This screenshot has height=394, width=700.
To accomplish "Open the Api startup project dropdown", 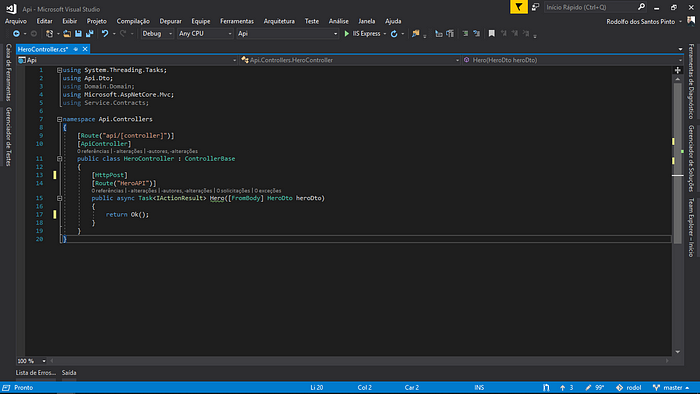I will (287, 33).
